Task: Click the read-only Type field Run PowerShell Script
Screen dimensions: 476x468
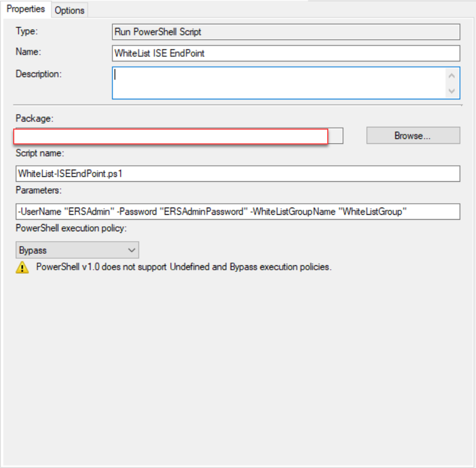Action: 286,32
